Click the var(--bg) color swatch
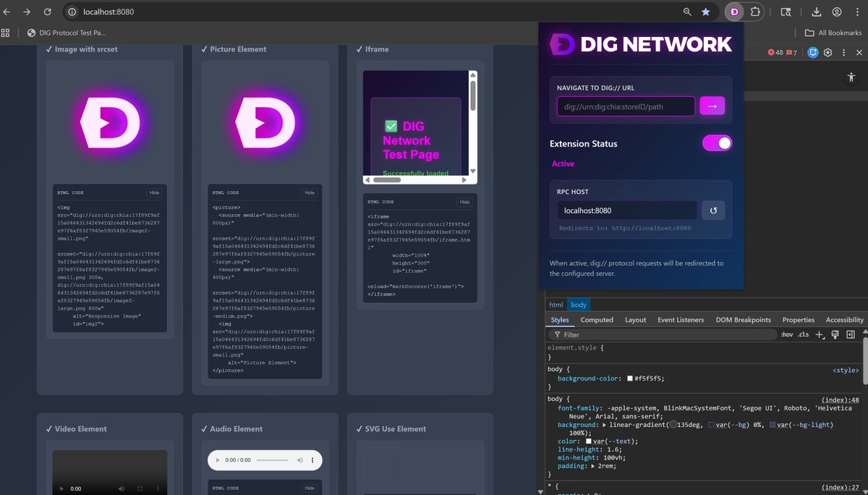Viewport: 868px width, 495px height. 711,425
